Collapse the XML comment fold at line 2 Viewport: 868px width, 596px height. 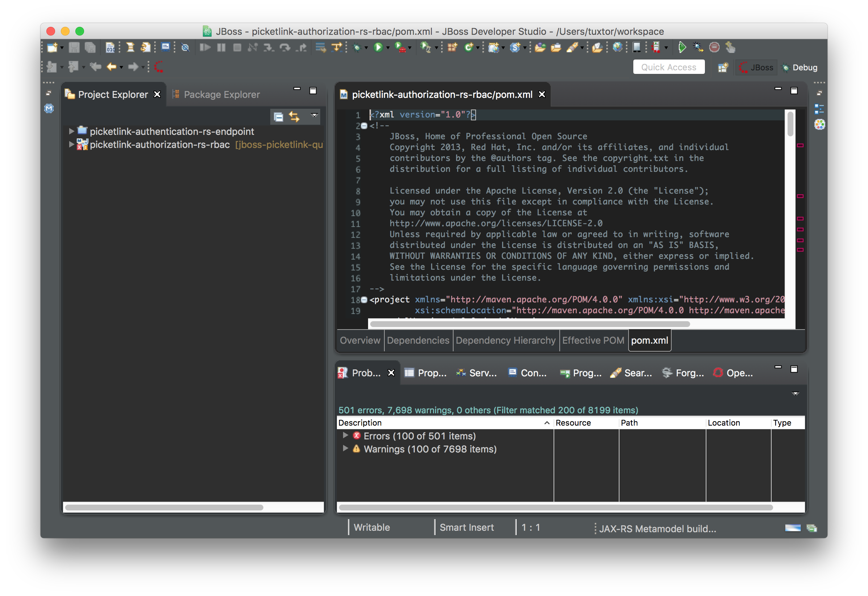(x=364, y=126)
